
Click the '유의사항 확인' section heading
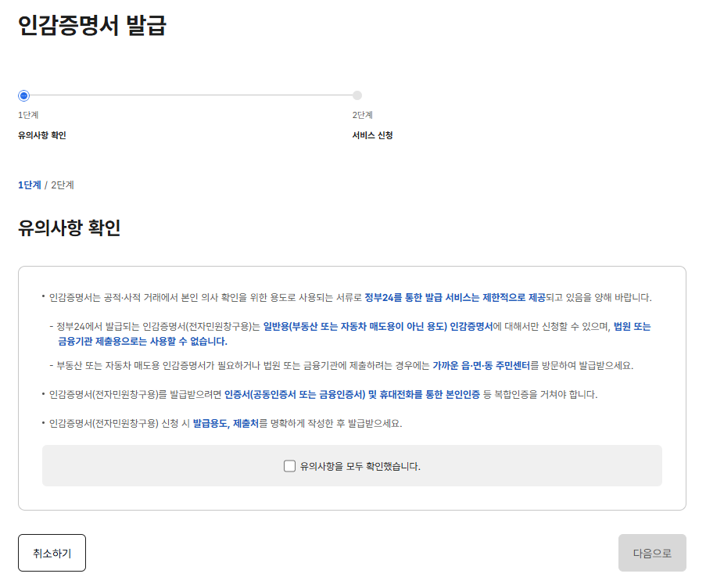(70, 228)
